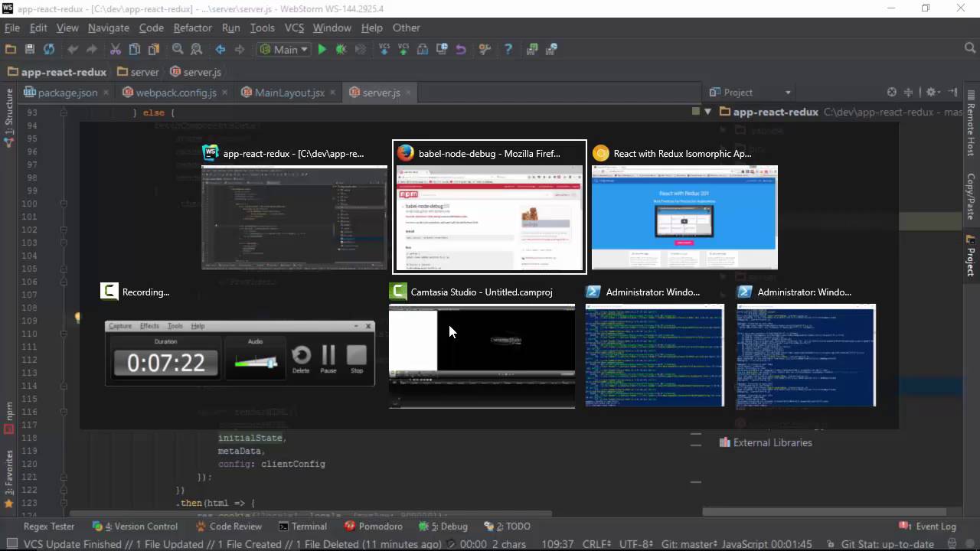The image size is (980, 551).
Task: Collapse the app-react-redux project tree node
Action: 707,112
